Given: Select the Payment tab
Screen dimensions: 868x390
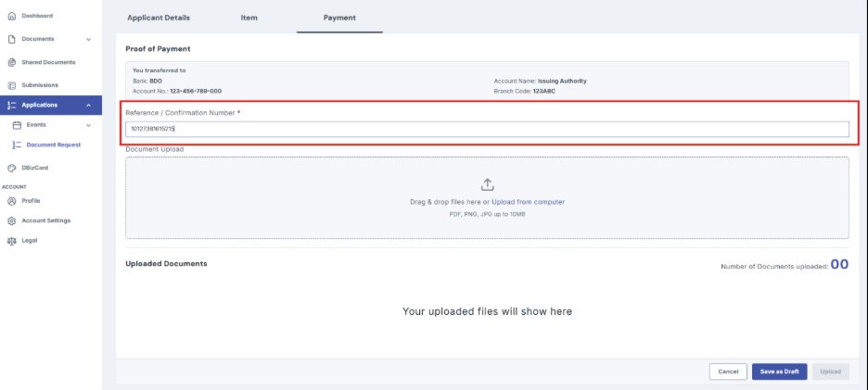Looking at the screenshot, I should tap(339, 18).
